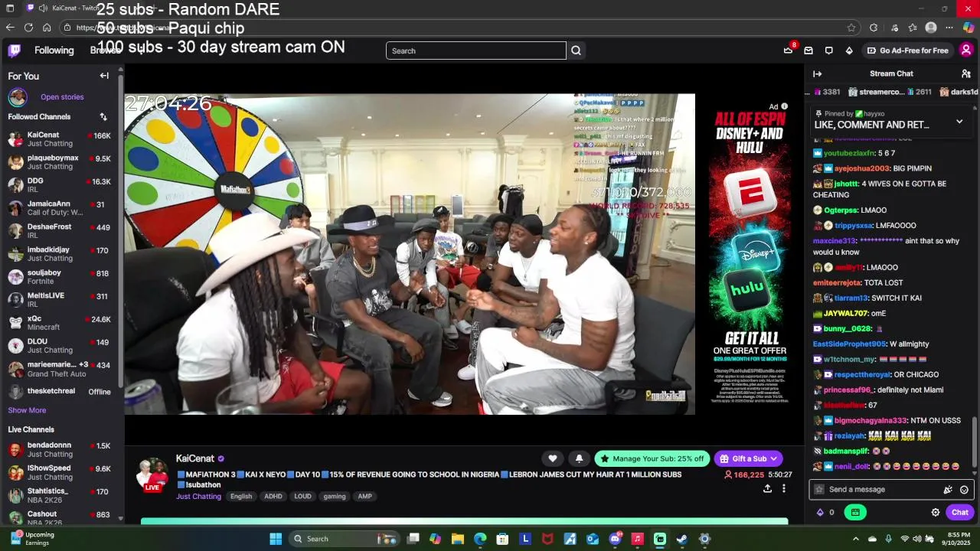This screenshot has width=980, height=551.
Task: Click Windows Start button on taskbar
Action: click(276, 539)
